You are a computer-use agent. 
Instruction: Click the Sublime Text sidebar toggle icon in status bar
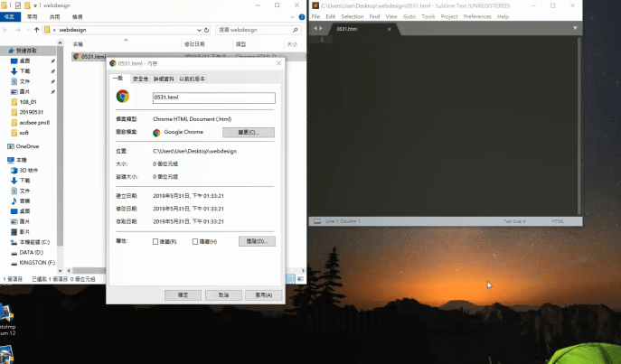click(x=315, y=221)
